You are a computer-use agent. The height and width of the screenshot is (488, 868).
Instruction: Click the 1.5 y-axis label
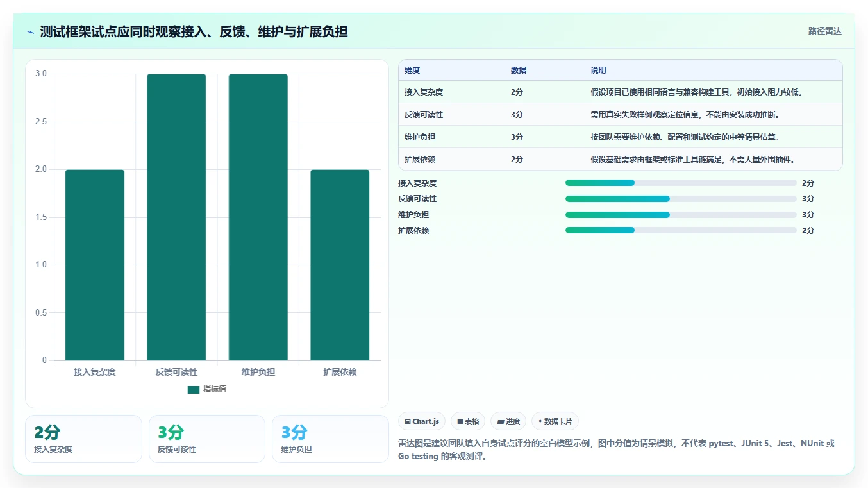(x=41, y=217)
